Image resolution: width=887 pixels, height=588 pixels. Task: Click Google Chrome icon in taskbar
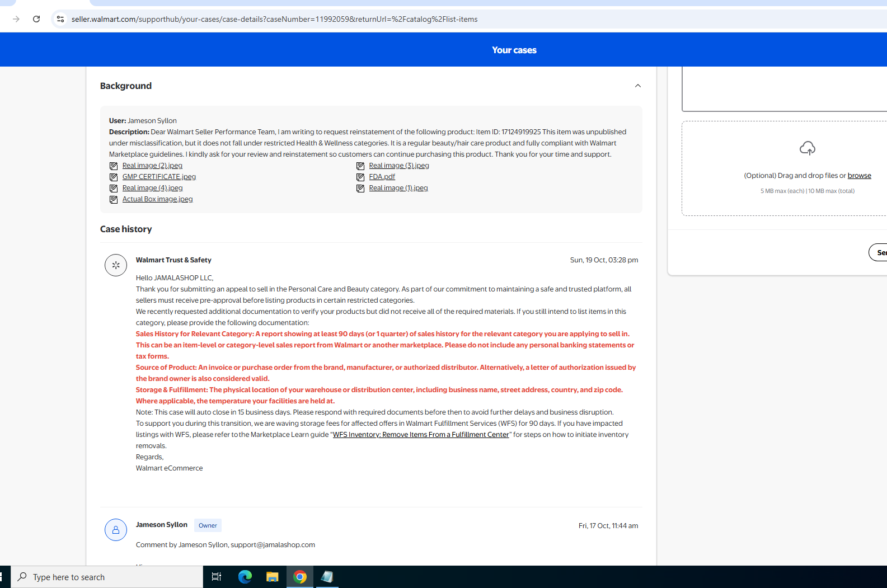point(300,577)
